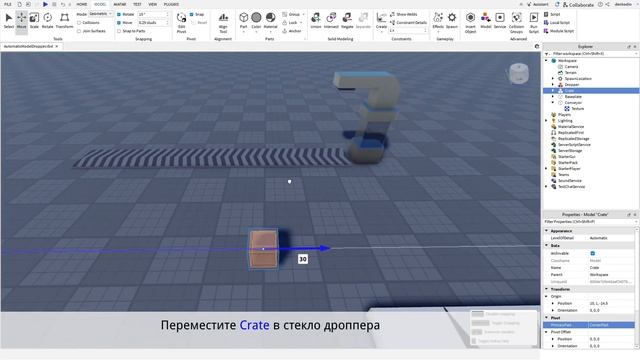
Task: Open Collision Groups editor
Action: [x=516, y=23]
